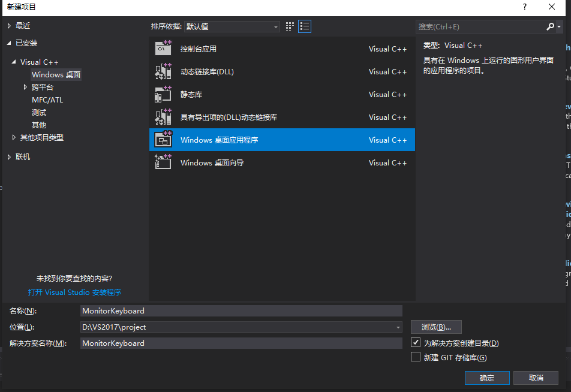This screenshot has width=571, height=392.
Task: Select 具有导出项的(DLL)动态链接库 template text
Action: [229, 117]
